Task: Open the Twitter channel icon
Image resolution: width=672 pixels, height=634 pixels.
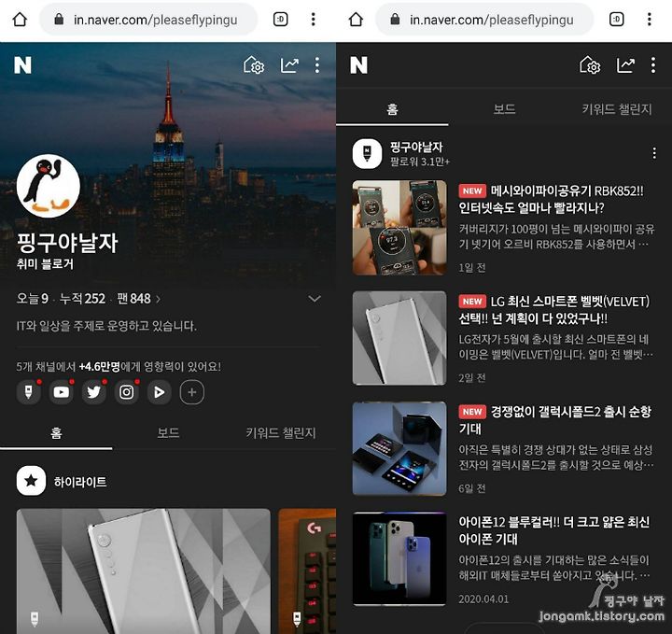Action: pos(94,392)
